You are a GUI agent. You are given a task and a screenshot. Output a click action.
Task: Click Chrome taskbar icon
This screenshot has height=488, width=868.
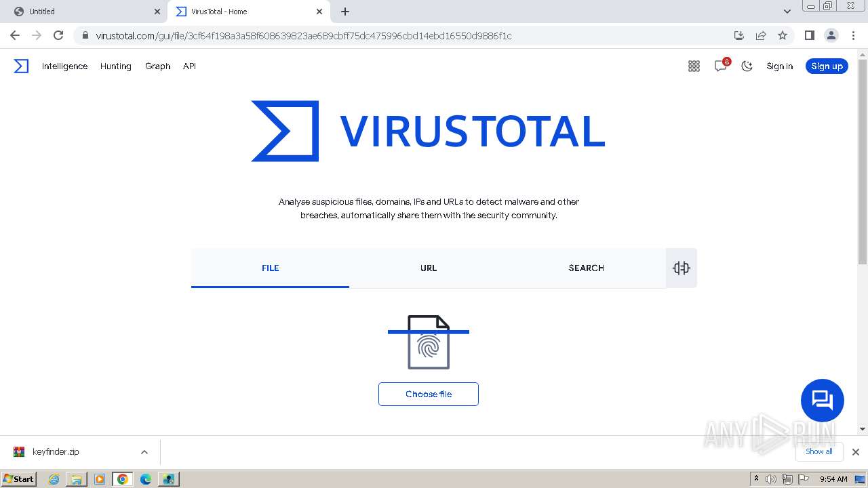pos(123,479)
